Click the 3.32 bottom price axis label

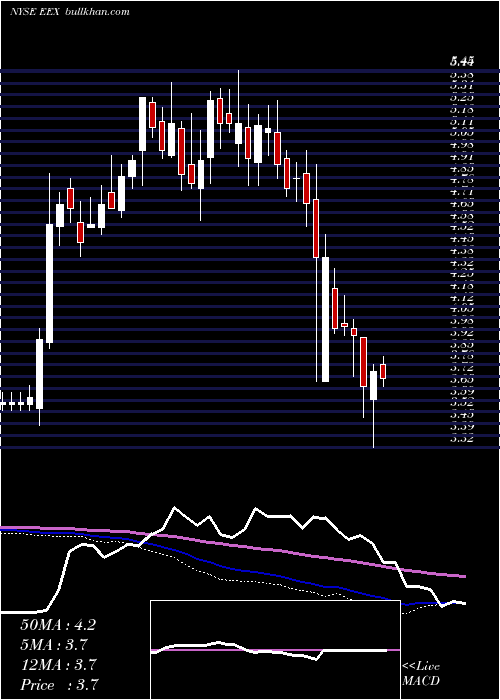[x=462, y=439]
